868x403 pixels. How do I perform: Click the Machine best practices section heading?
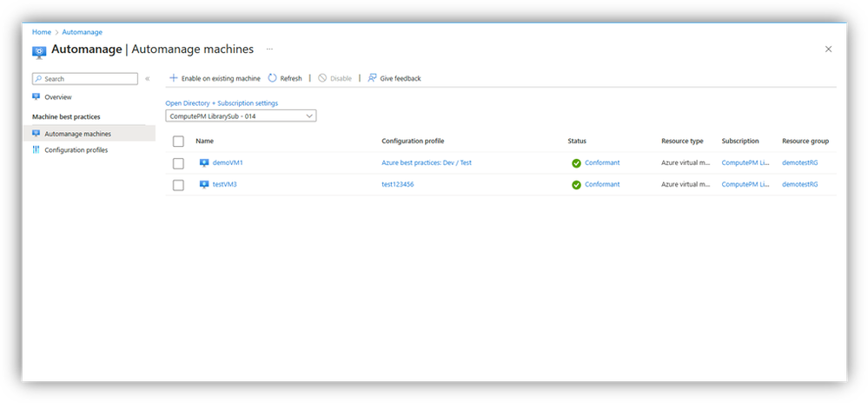coord(66,116)
